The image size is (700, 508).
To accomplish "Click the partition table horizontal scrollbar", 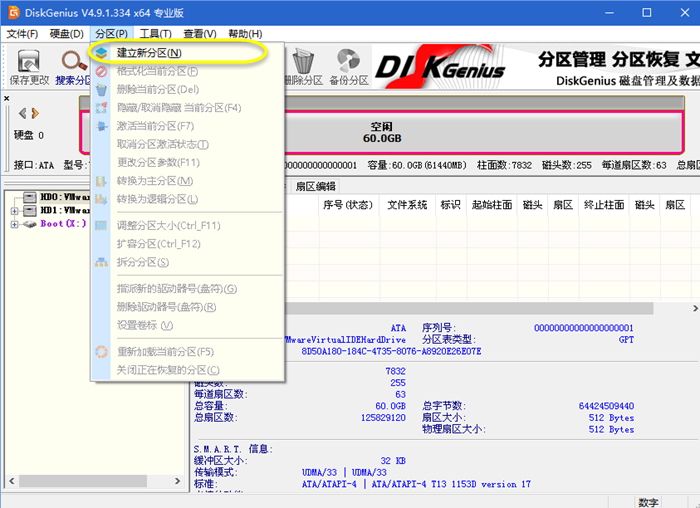I will tap(469, 308).
